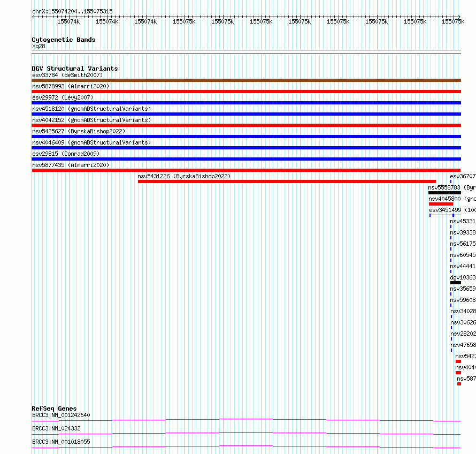Select the brown esv33784 deSmith2007 variant bar
This screenshot has height=454, width=476.
(246, 80)
